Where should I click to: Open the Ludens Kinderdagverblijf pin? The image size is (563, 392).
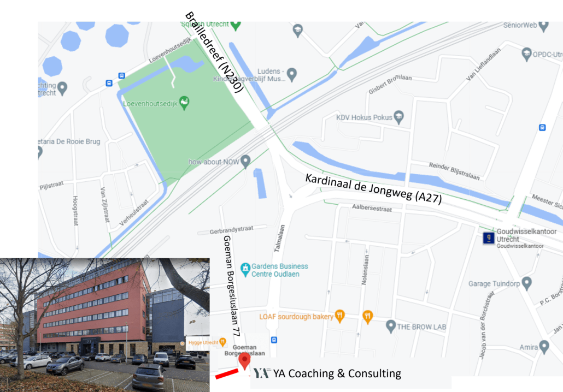point(291,75)
